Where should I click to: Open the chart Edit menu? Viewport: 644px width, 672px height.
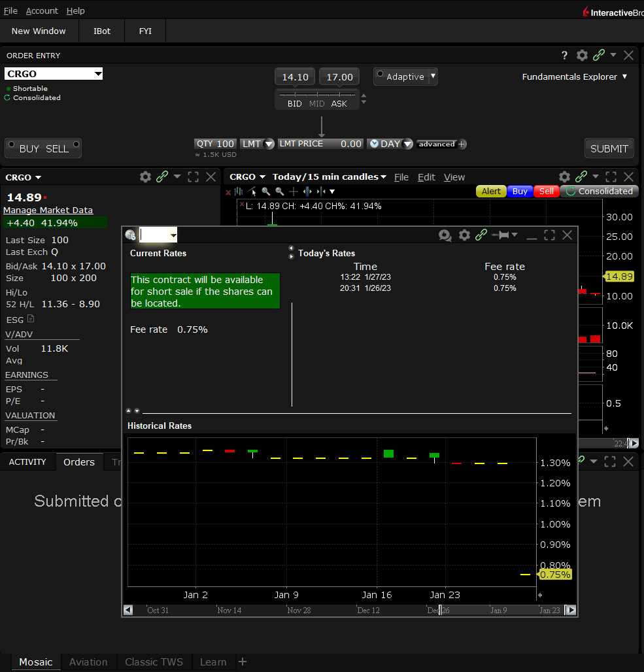[x=426, y=177]
